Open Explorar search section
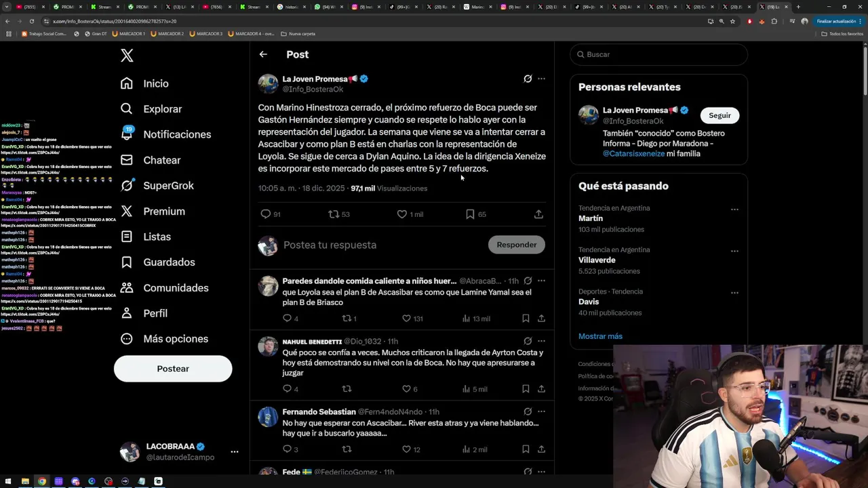The width and height of the screenshot is (868, 488). coord(151,108)
